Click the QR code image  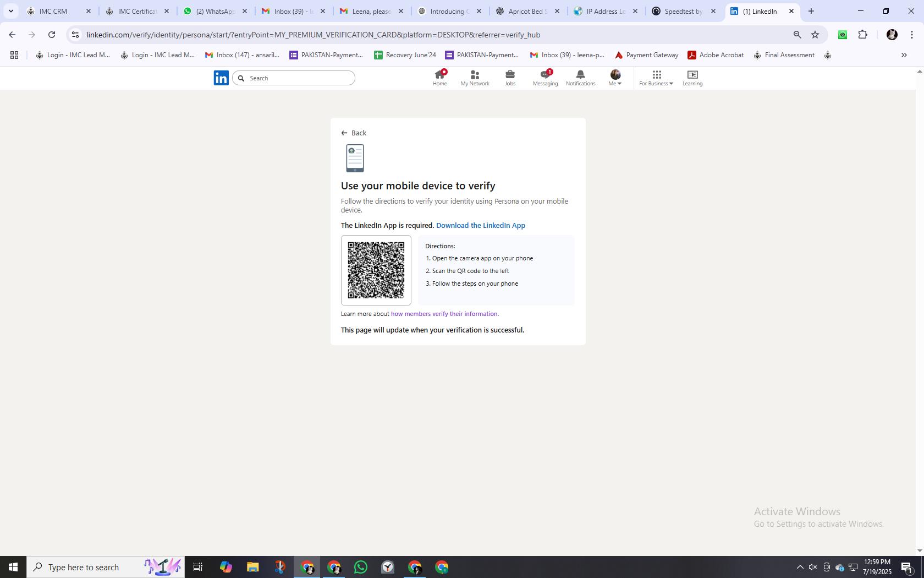tap(376, 270)
